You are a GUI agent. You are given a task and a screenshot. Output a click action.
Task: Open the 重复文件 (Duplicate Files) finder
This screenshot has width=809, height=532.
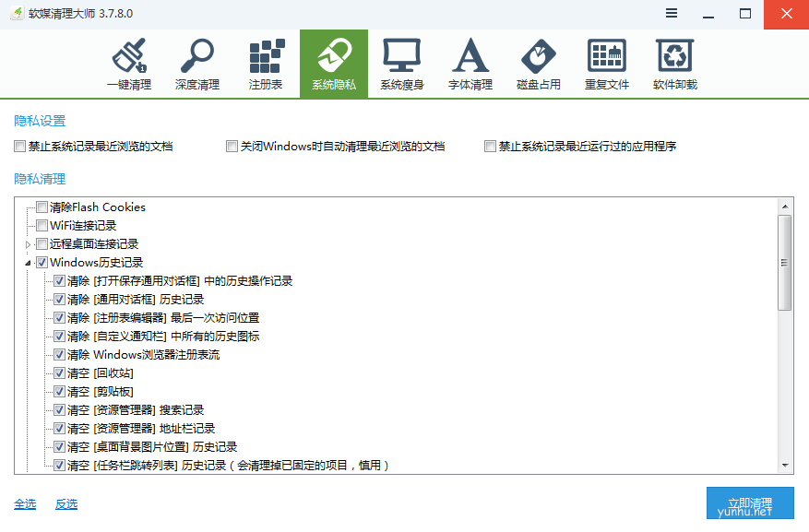pyautogui.click(x=606, y=63)
